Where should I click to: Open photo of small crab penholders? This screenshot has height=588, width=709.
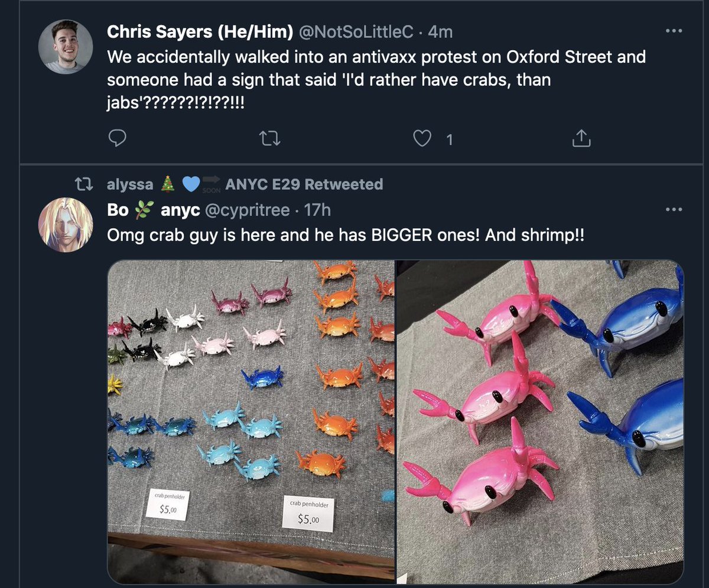[251, 423]
